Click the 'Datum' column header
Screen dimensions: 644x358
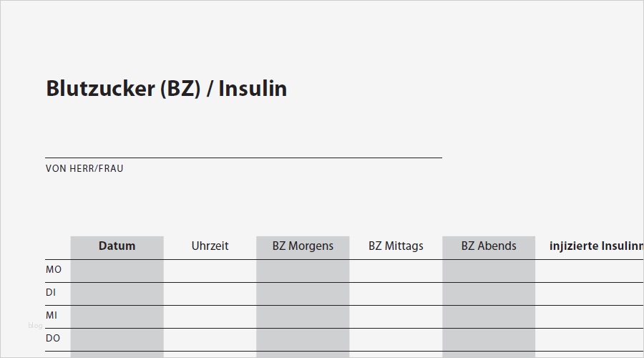pyautogui.click(x=117, y=246)
